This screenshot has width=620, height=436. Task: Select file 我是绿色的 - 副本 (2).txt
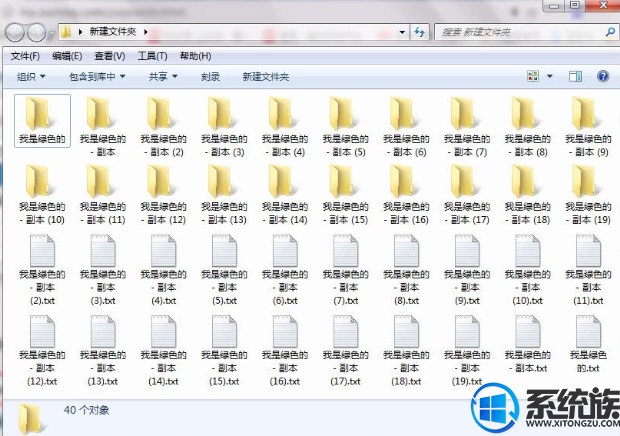pyautogui.click(x=42, y=270)
